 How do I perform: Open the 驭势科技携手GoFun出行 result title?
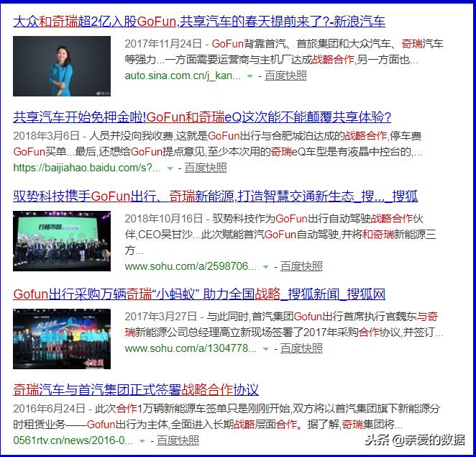coord(215,196)
